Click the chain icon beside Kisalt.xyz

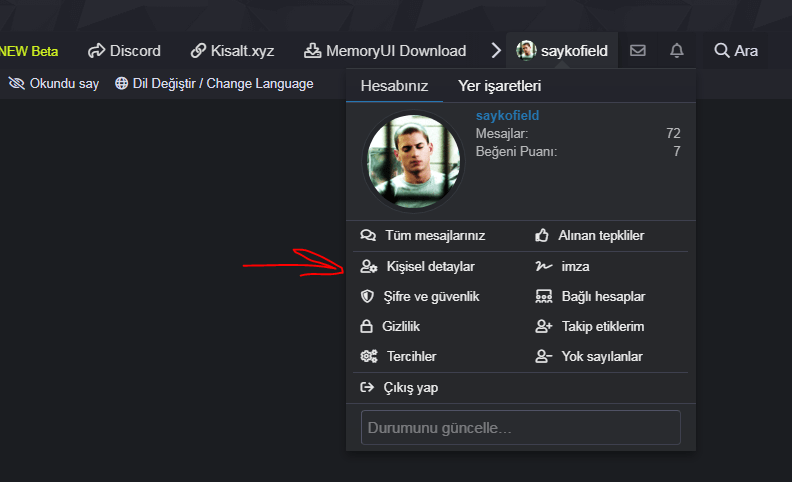(x=198, y=51)
